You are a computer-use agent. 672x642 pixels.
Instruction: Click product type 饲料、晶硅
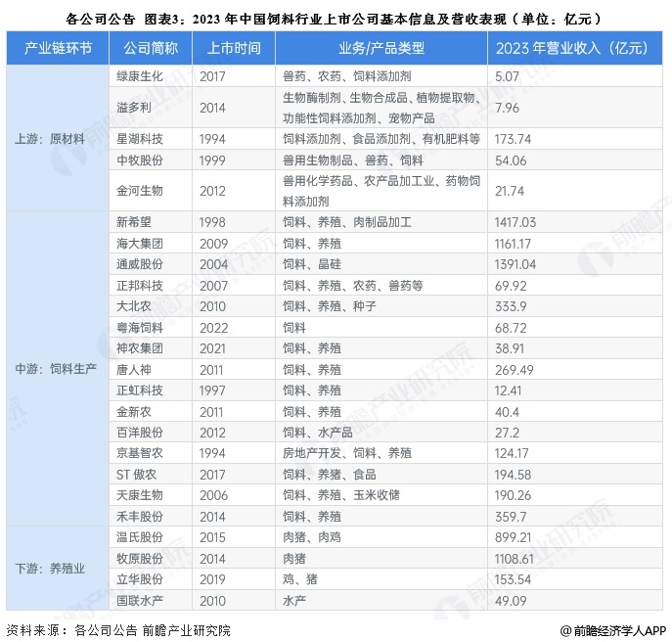pyautogui.click(x=312, y=264)
